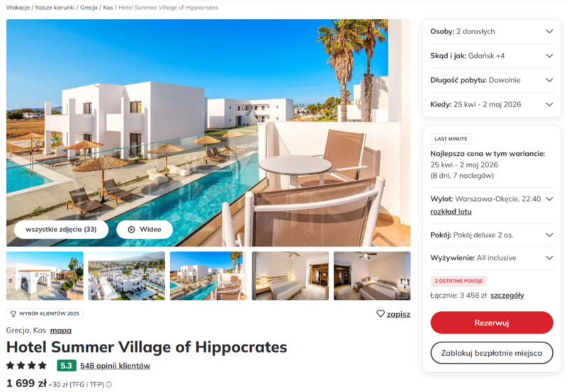Click the Grecja breadcrumb link
This screenshot has width=567, height=392.
89,7
